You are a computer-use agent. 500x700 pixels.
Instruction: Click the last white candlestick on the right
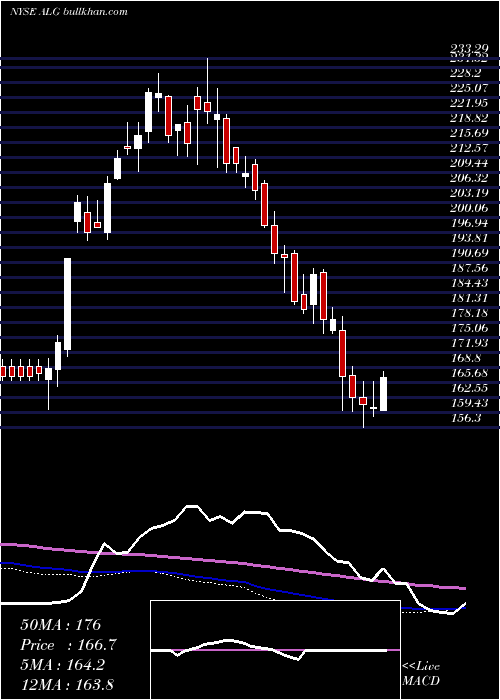point(383,391)
